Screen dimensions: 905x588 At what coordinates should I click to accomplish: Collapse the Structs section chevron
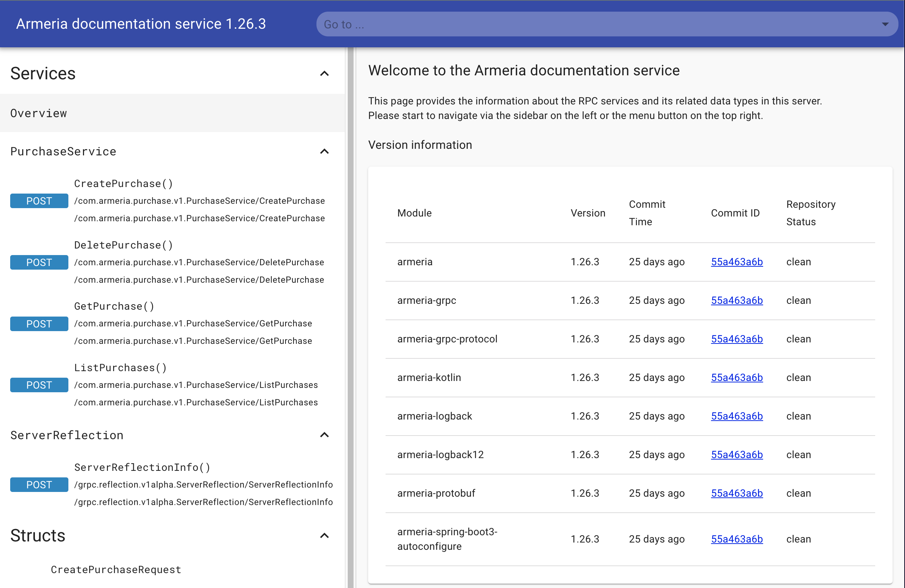pos(324,536)
